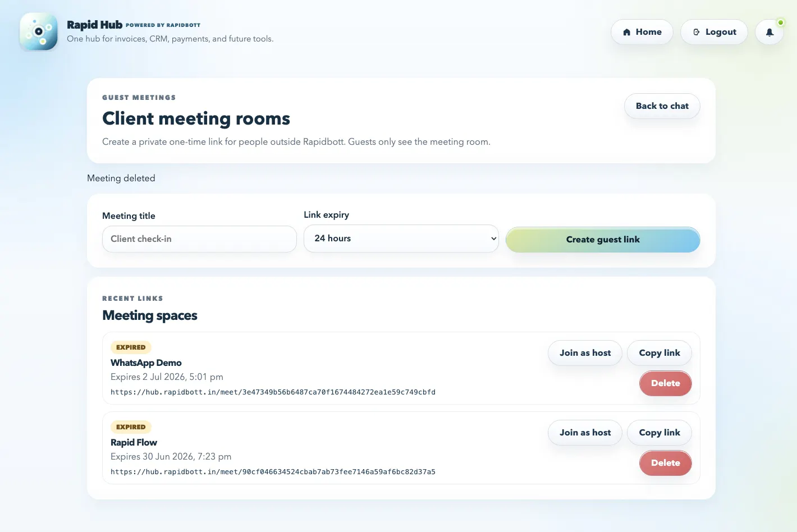Delete the Rapid Flow meeting
The height and width of the screenshot is (532, 797).
665,463
